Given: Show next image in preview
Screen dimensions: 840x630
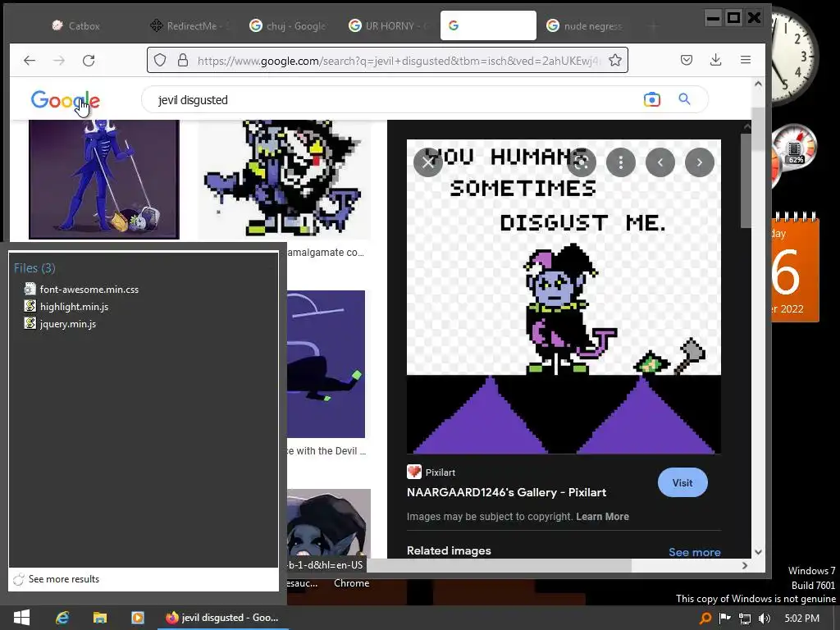Looking at the screenshot, I should click(x=700, y=162).
